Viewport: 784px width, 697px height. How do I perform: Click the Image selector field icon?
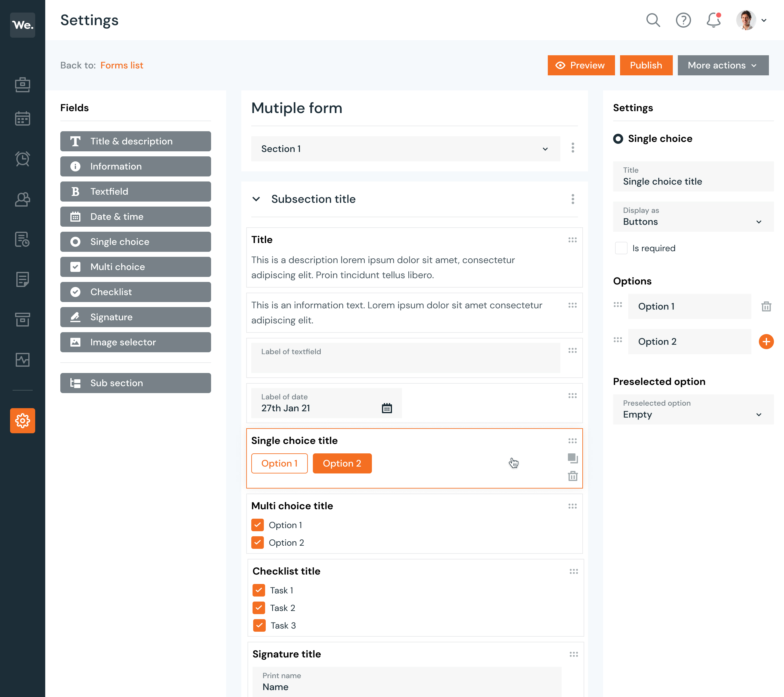click(x=75, y=342)
